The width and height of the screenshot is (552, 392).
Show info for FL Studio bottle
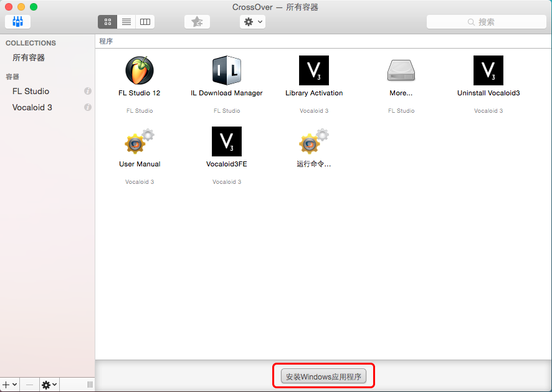[x=88, y=91]
